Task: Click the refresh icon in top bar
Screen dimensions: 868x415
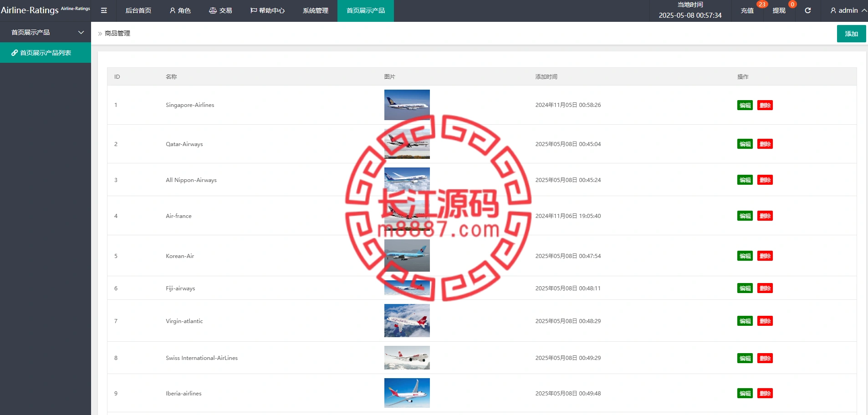Action: coord(807,10)
